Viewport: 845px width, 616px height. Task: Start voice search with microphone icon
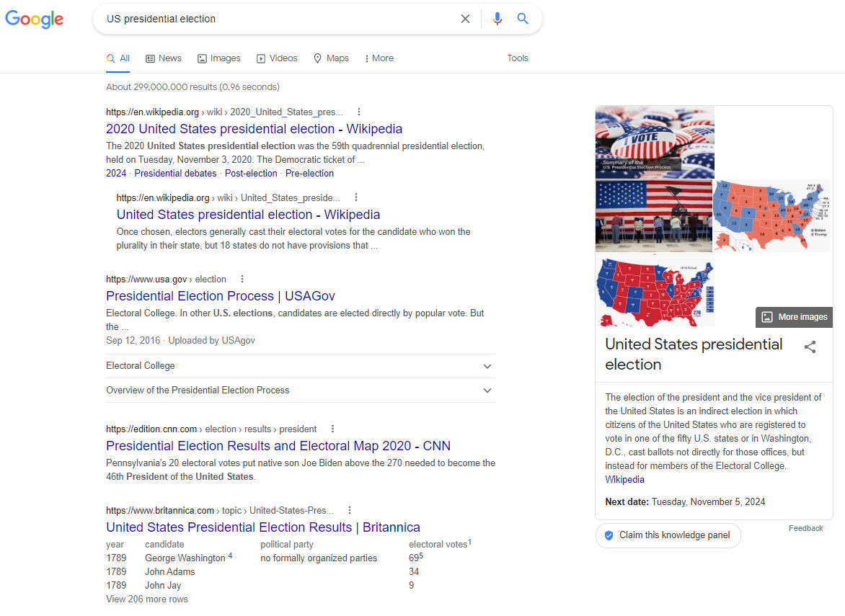point(497,19)
